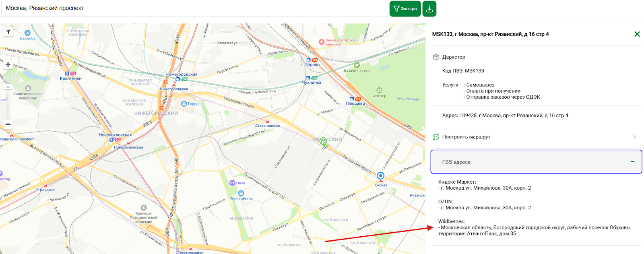Click the Оплата при получении service line
Image resolution: width=644 pixels, height=254 pixels.
point(492,91)
